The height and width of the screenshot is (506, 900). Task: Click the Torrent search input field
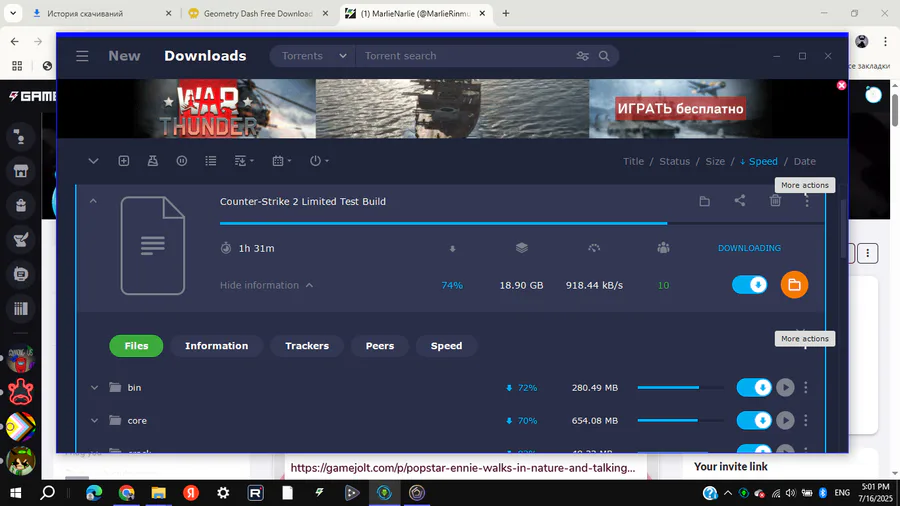468,56
